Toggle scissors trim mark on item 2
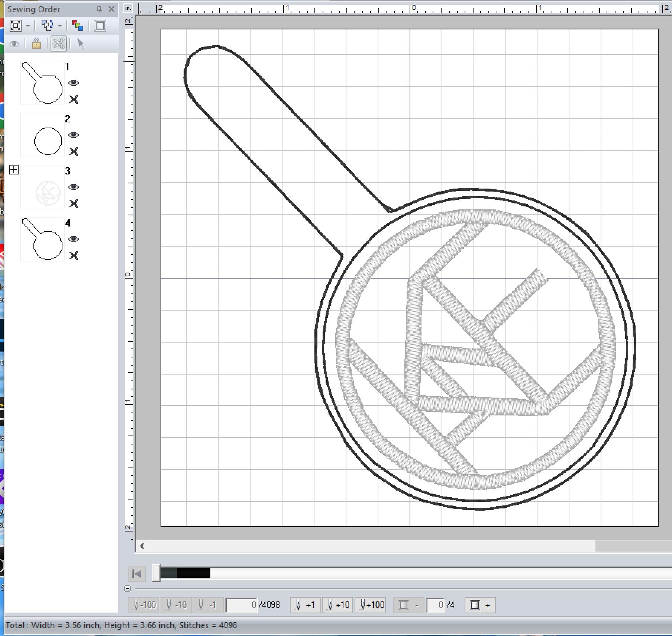 tap(74, 151)
